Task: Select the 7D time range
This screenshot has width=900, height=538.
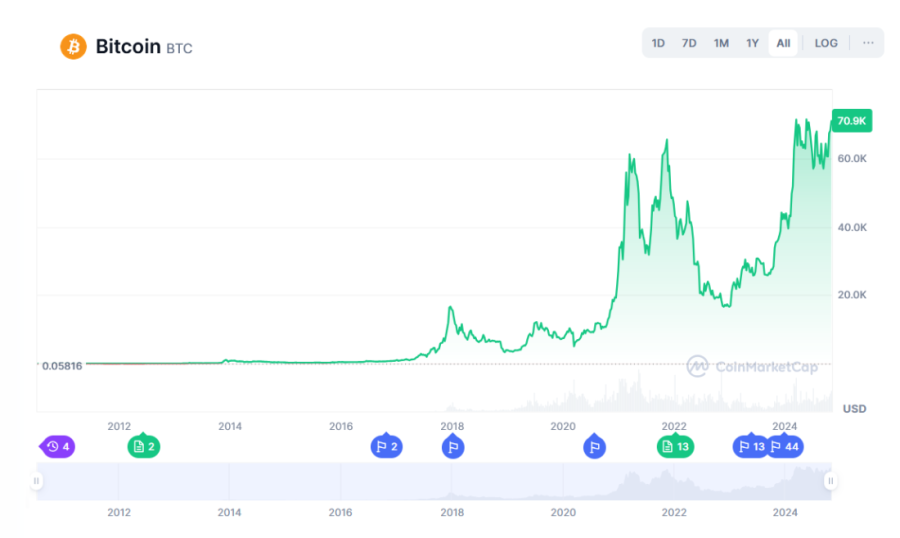Action: tap(689, 43)
